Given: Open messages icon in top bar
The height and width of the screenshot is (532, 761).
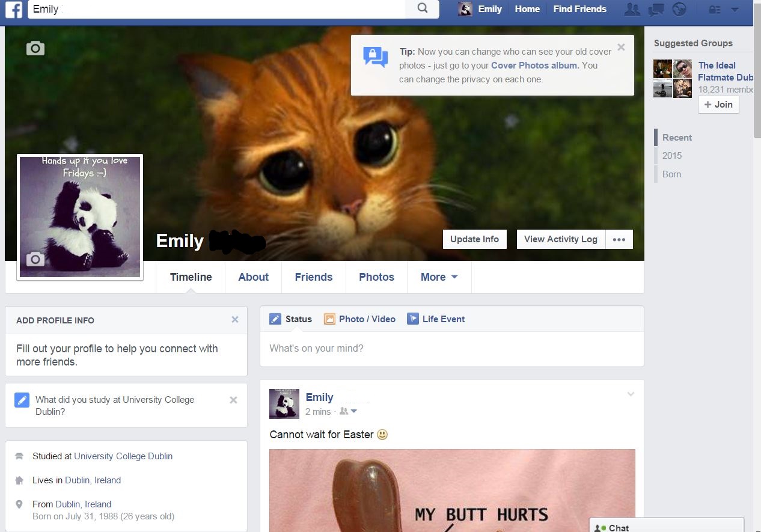Looking at the screenshot, I should 656,9.
